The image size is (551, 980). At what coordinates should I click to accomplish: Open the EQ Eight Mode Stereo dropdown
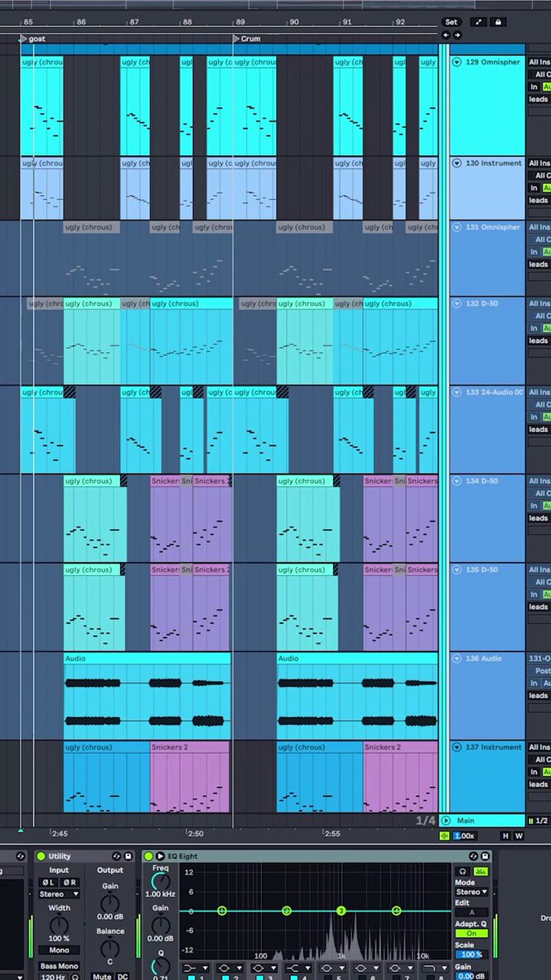click(x=471, y=892)
